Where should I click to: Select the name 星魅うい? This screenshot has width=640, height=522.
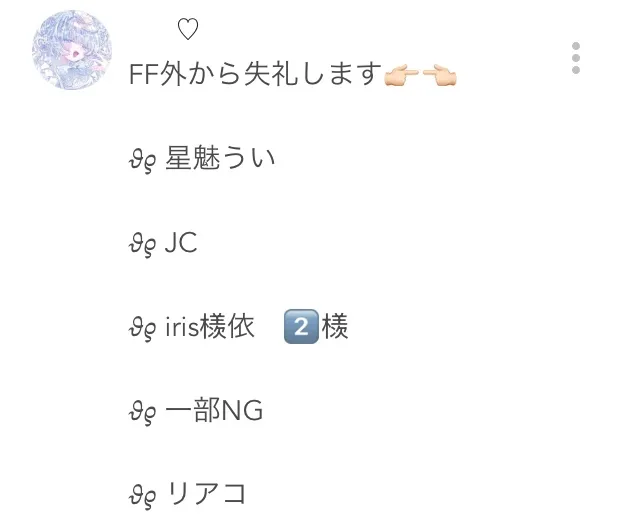point(220,158)
